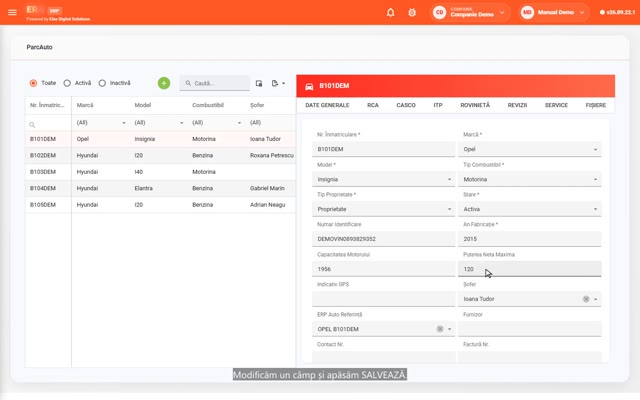The height and width of the screenshot is (400, 640).
Task: Select the Toate radio button
Action: click(x=33, y=83)
